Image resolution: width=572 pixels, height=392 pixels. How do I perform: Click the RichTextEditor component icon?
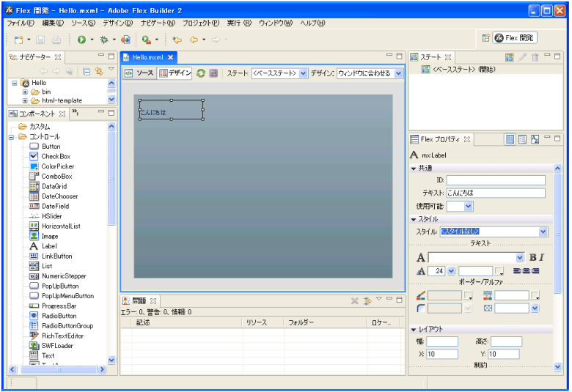point(34,336)
